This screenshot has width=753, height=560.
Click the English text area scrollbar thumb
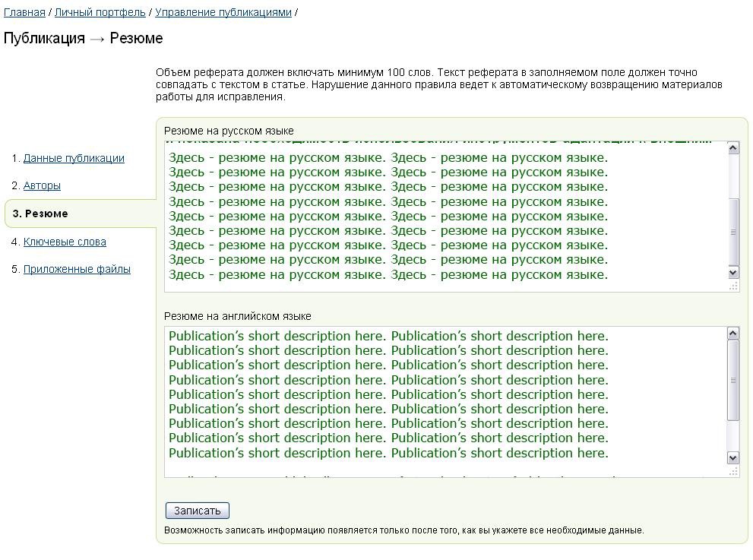click(x=732, y=381)
